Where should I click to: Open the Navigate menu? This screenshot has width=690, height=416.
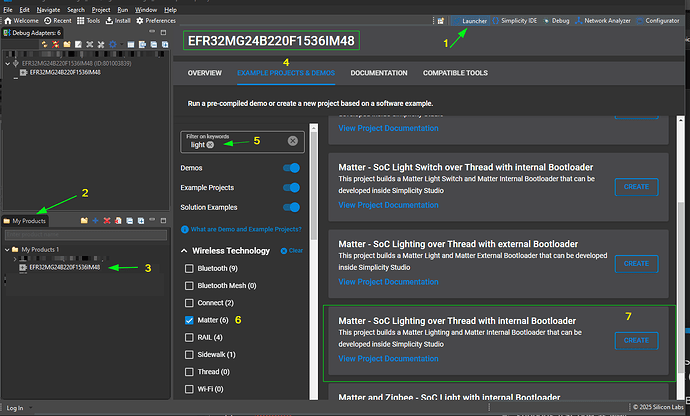tap(48, 10)
